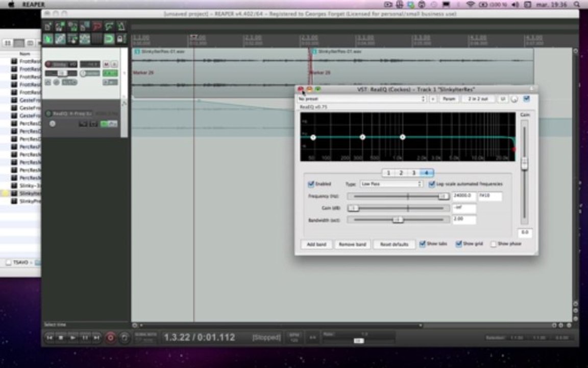Select ReaEQ band tab 4
This screenshot has width=588, height=368.
point(426,173)
